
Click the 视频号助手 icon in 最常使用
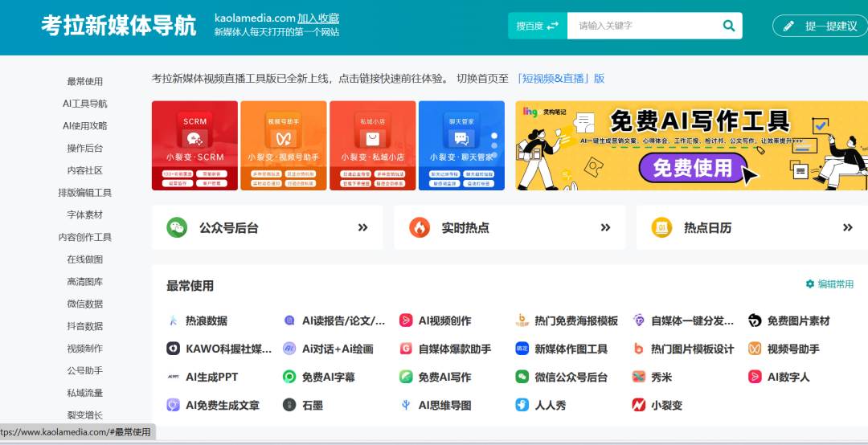(x=755, y=349)
